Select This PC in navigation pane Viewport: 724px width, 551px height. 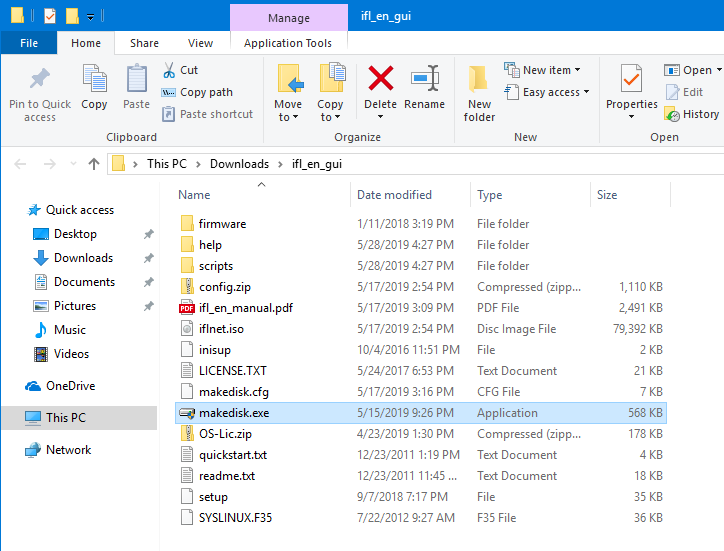click(x=79, y=418)
